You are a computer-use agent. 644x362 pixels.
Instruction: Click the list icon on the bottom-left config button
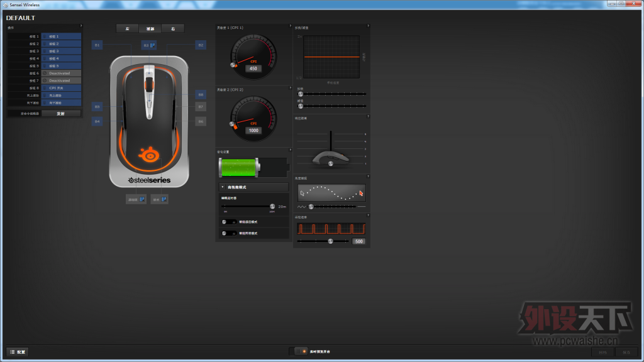[x=13, y=352]
